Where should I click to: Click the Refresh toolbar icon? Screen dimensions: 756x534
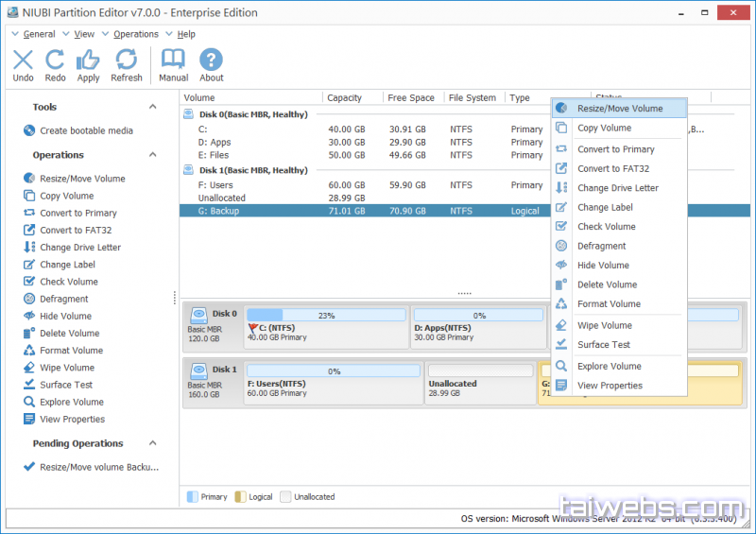[126, 60]
